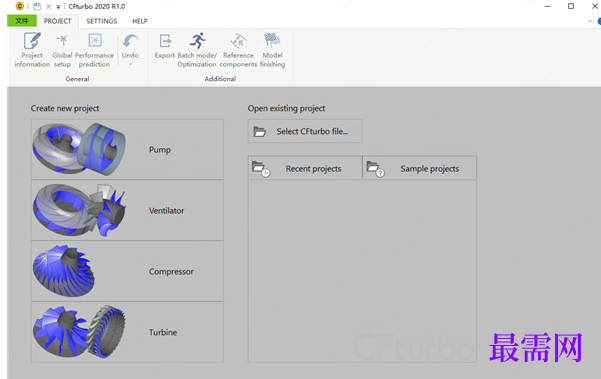The image size is (601, 379).
Task: Open Model finishing tool
Action: click(272, 50)
